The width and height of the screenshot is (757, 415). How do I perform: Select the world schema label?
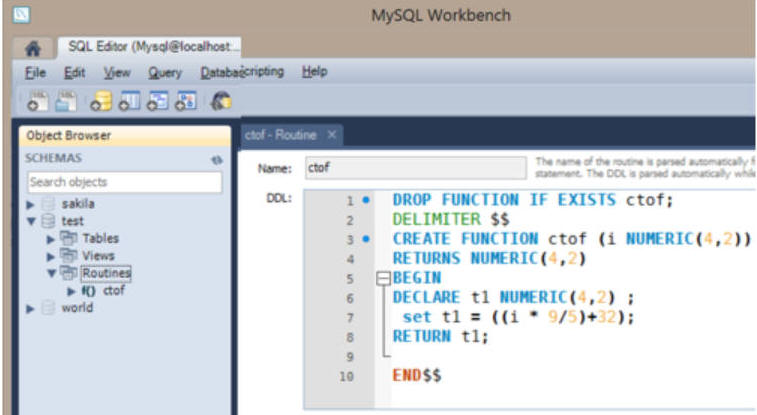(77, 308)
